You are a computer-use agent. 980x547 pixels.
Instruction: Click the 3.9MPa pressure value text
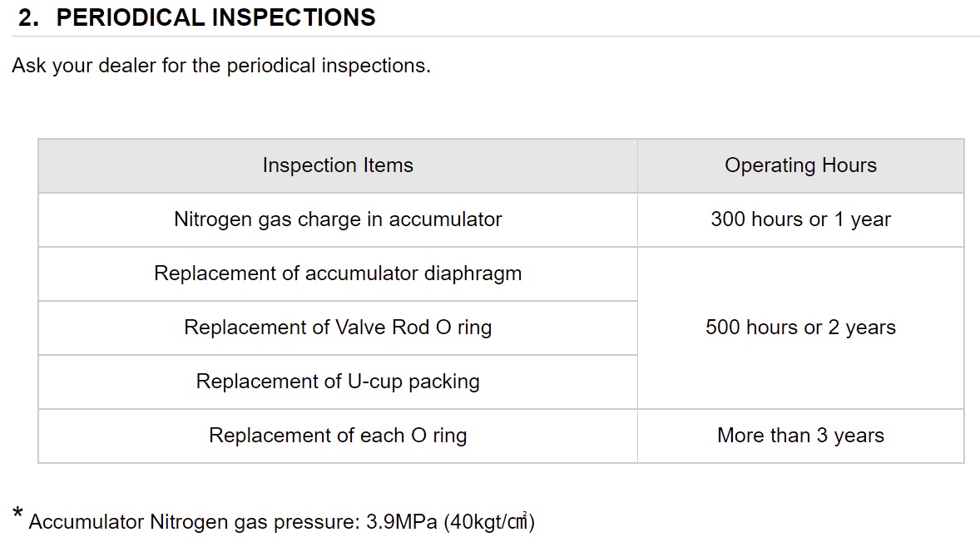click(x=401, y=521)
